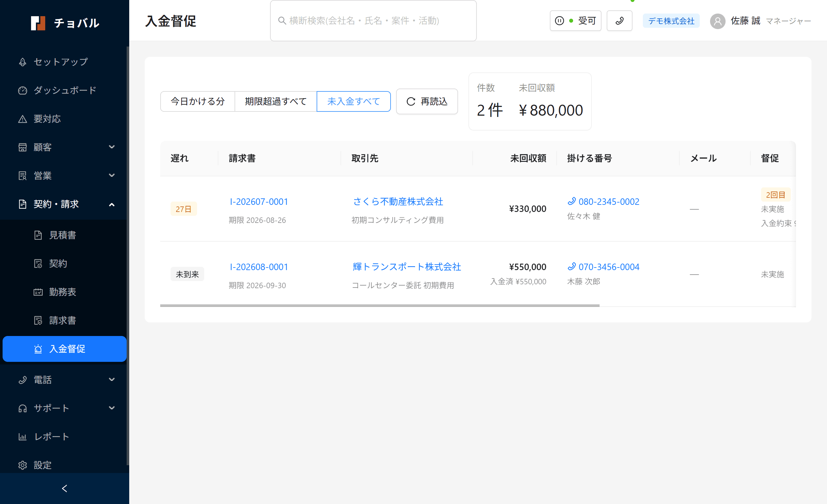Switch to the 期限超過すべて tab

[276, 101]
